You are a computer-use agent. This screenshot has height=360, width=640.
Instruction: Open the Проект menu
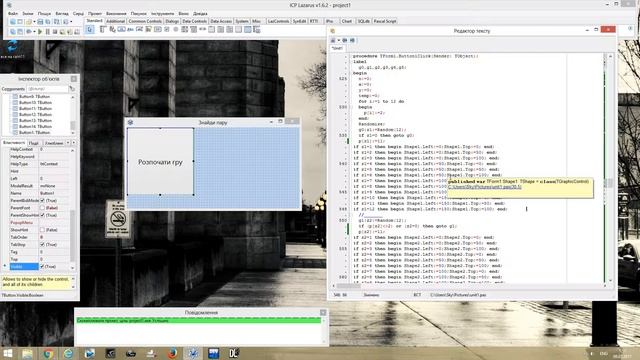pyautogui.click(x=95, y=13)
